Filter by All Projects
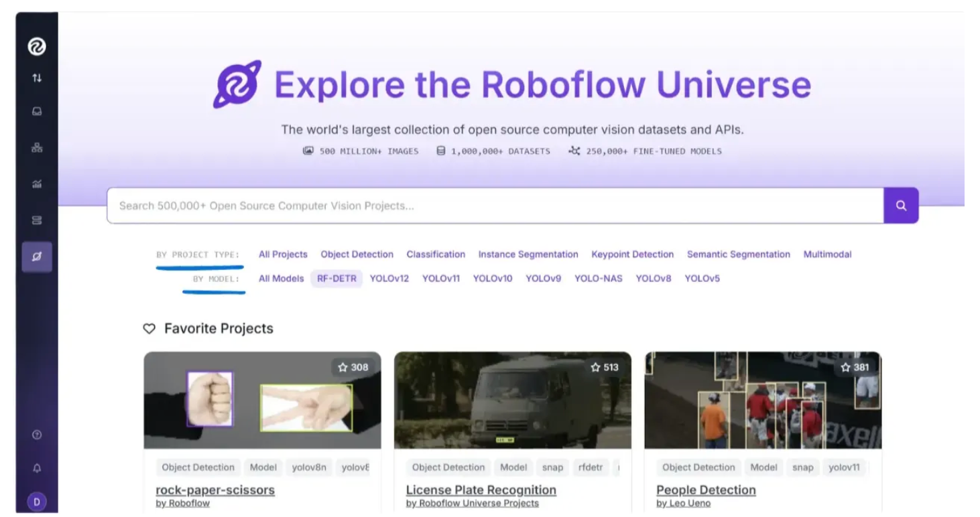The height and width of the screenshot is (517, 980). point(283,254)
